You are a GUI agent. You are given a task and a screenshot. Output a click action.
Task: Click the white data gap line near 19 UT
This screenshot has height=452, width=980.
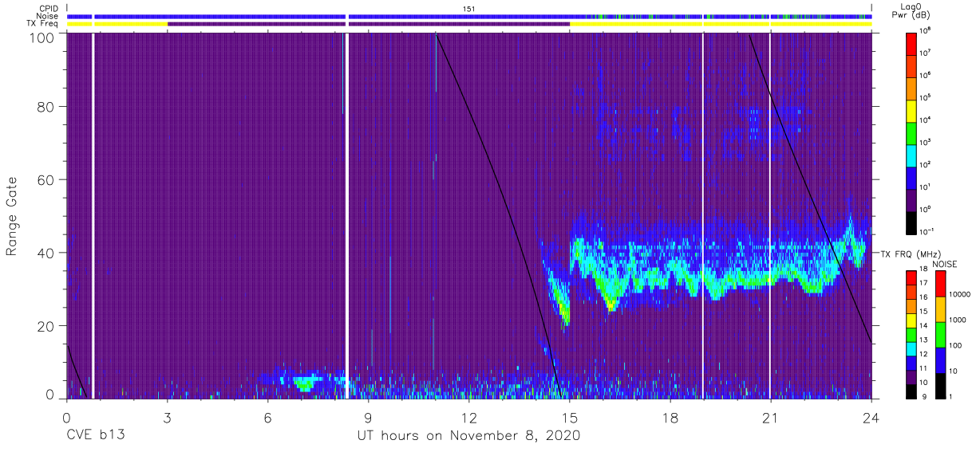point(702,215)
